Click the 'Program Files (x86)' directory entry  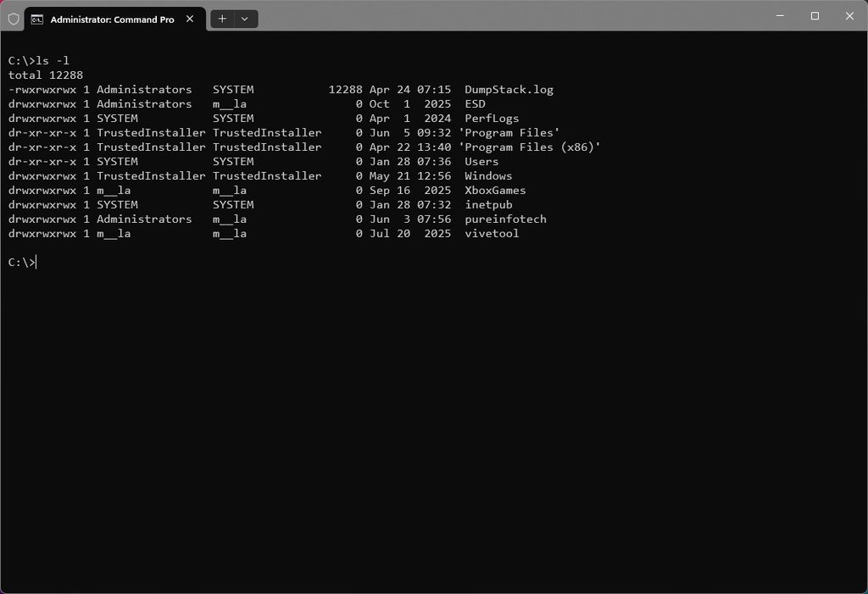click(529, 147)
